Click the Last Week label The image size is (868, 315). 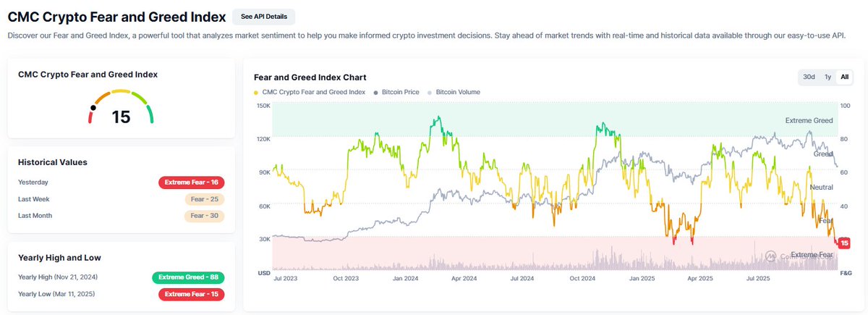pos(34,199)
